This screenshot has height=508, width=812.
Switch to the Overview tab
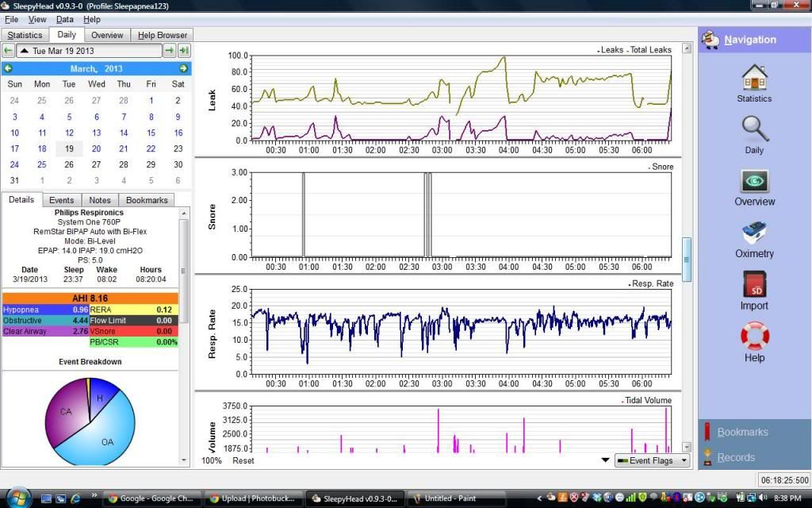click(x=107, y=35)
